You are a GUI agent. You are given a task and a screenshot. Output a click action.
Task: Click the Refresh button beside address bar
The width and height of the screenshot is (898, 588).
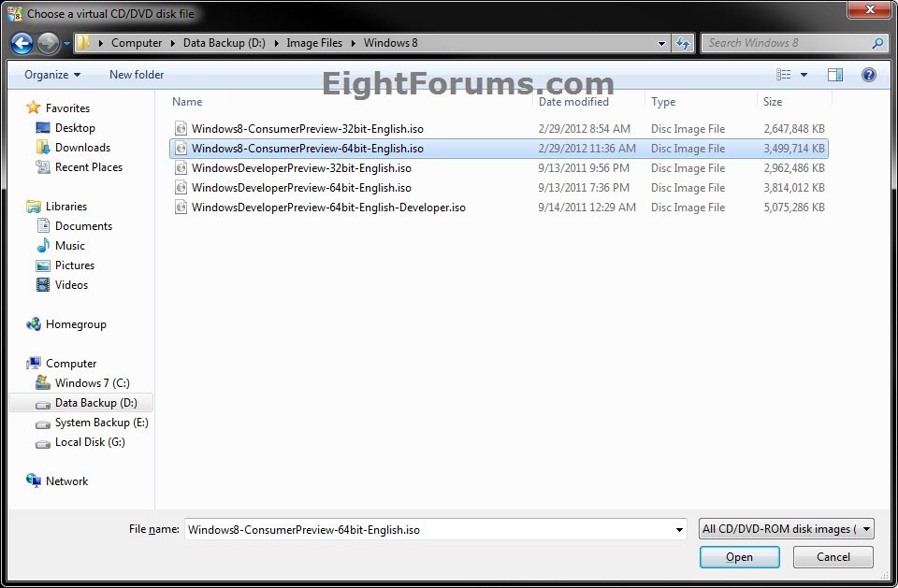coord(683,43)
